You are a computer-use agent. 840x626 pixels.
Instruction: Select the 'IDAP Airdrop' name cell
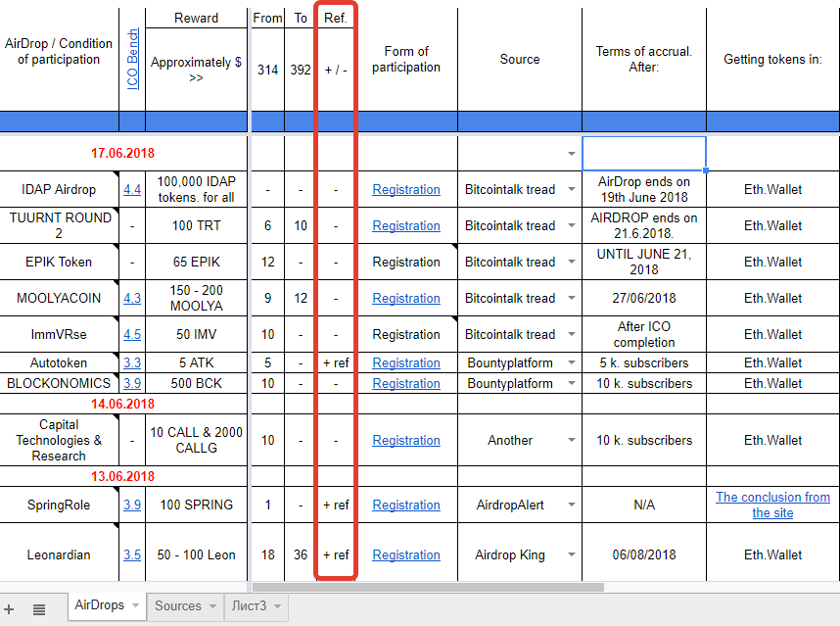(59, 189)
